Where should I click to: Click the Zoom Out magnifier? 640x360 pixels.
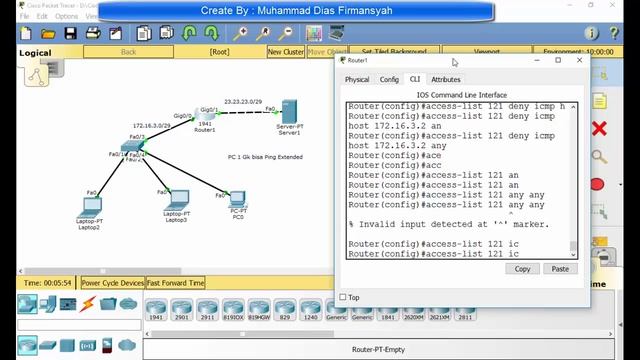(x=286, y=33)
